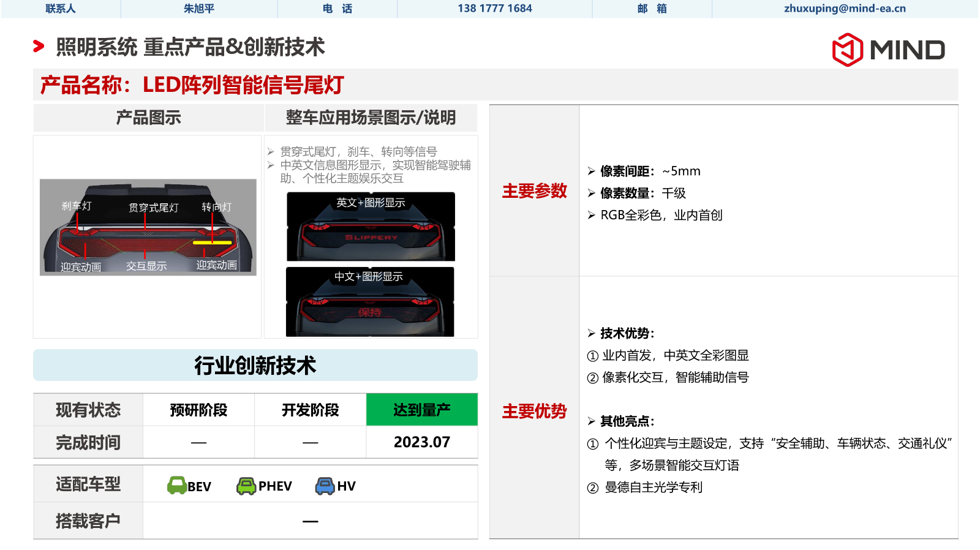This screenshot has height=550, width=980.
Task: Click the red chevron beside slide title
Action: tap(39, 47)
